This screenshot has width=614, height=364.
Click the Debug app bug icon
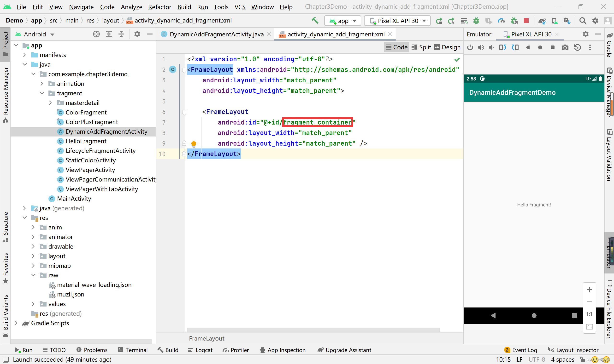[x=476, y=21]
